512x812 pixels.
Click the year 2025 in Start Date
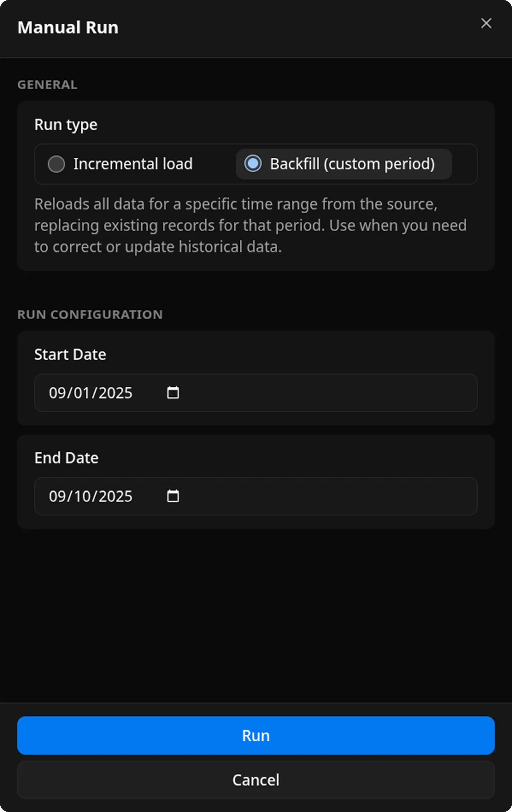pyautogui.click(x=115, y=393)
